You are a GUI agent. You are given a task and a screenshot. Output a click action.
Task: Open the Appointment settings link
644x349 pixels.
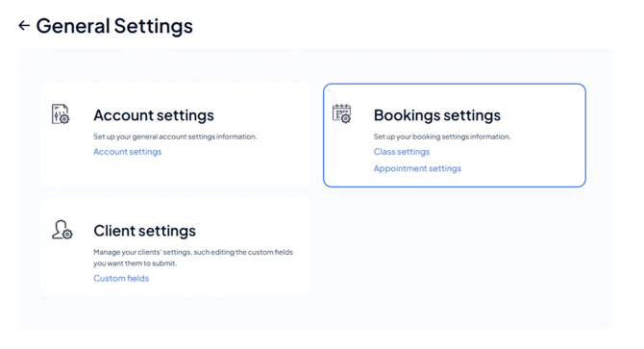click(417, 169)
